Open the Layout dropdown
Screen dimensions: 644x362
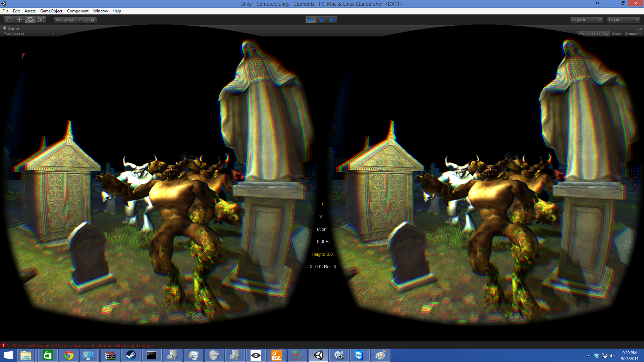click(624, 20)
